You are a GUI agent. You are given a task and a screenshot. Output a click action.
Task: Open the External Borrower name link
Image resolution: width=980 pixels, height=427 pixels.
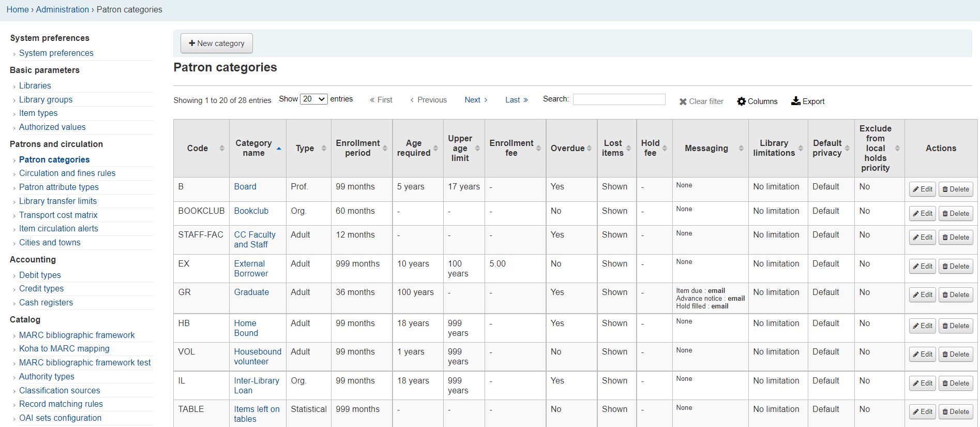251,269
